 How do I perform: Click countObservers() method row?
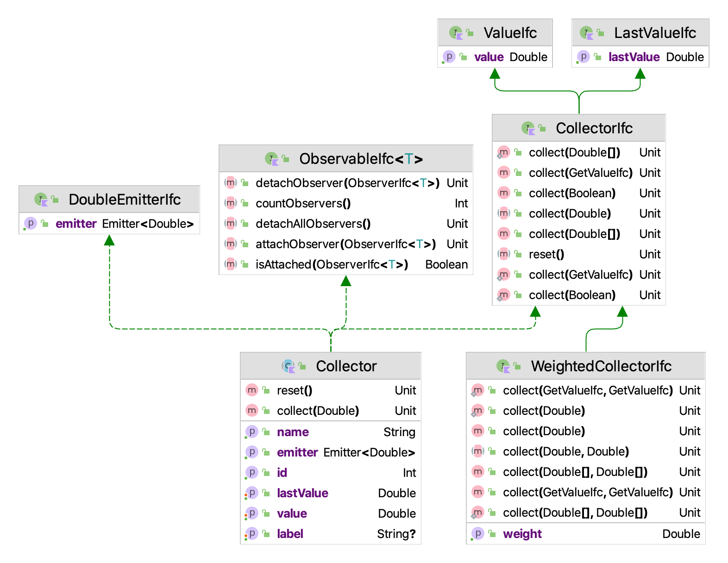(346, 203)
